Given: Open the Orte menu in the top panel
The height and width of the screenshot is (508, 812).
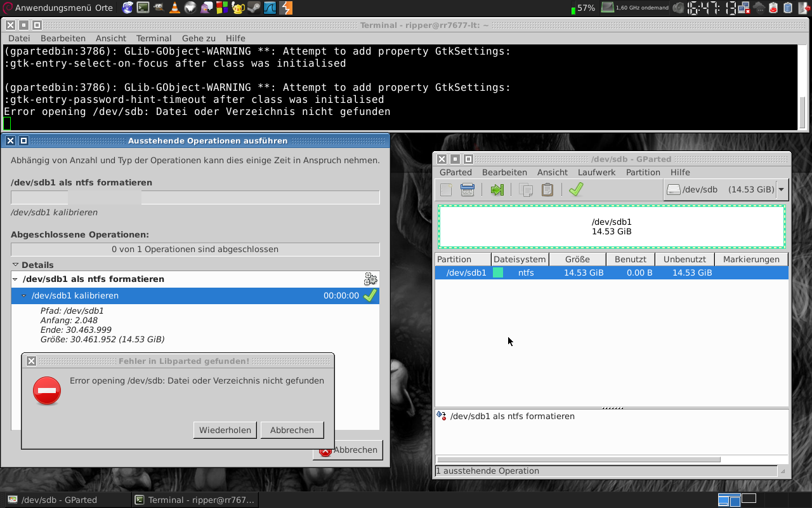Looking at the screenshot, I should [105, 8].
